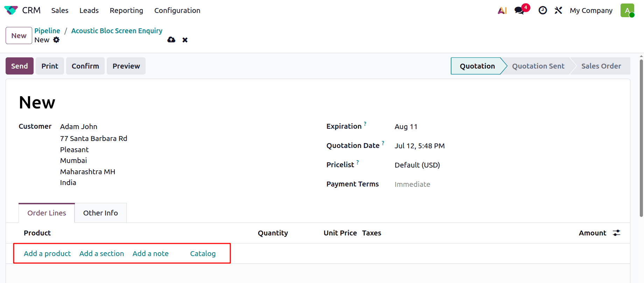The width and height of the screenshot is (644, 283).
Task: Discard changes with the X icon
Action: pos(185,40)
